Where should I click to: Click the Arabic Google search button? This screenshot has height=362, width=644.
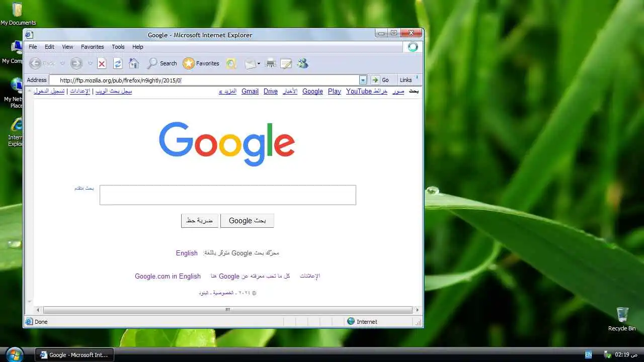pos(247,220)
